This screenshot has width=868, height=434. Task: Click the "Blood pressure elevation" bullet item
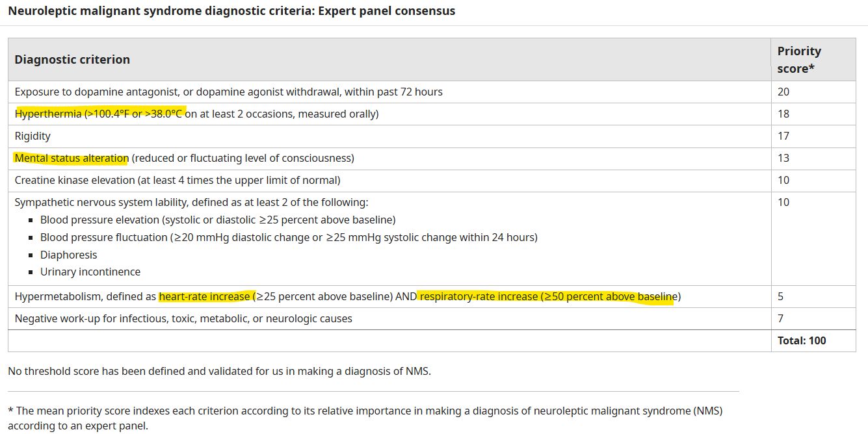coord(218,220)
